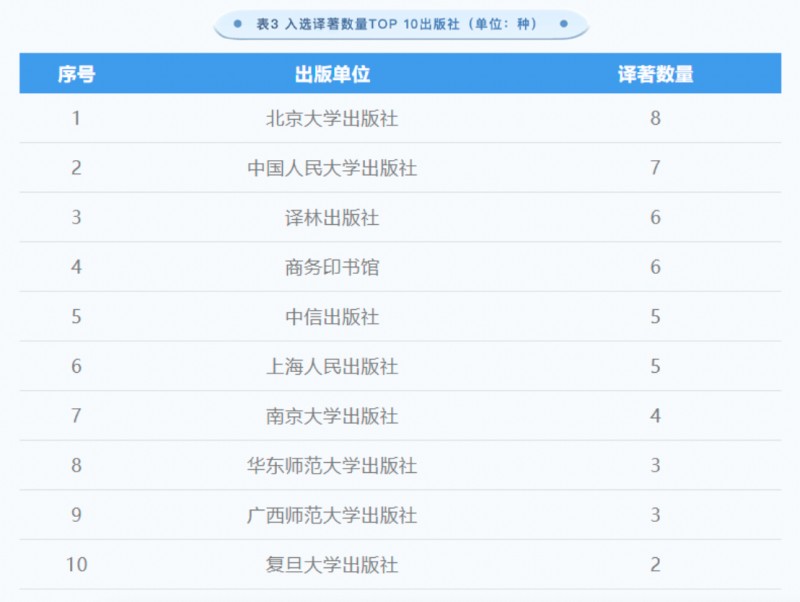Click count 4 in 南京大学出版社 row
This screenshot has height=602, width=800.
656,416
